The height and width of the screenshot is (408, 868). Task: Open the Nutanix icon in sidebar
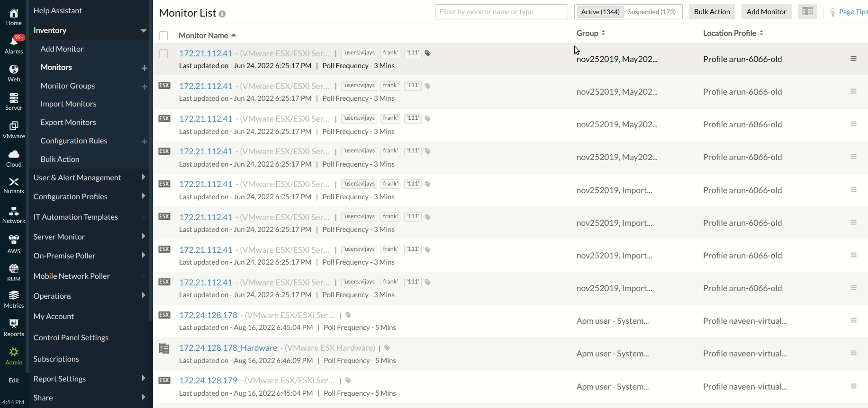click(x=14, y=186)
